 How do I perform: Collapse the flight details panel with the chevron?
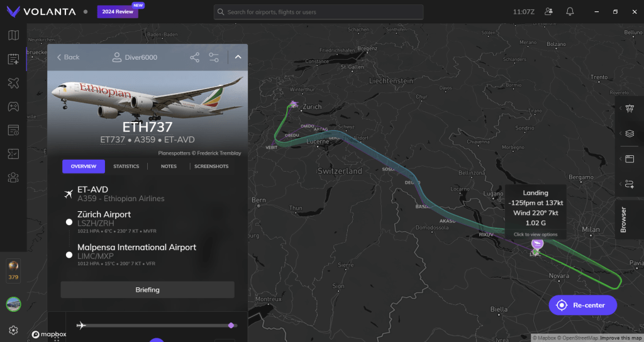tap(238, 57)
